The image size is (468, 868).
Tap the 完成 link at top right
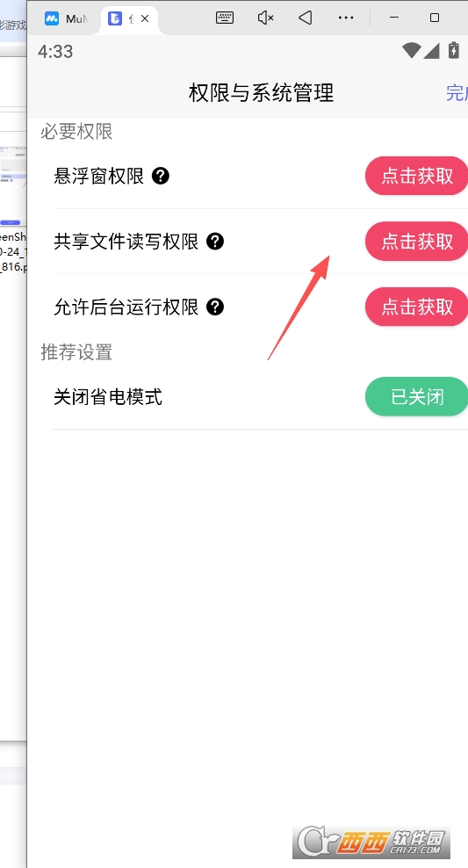click(x=457, y=92)
